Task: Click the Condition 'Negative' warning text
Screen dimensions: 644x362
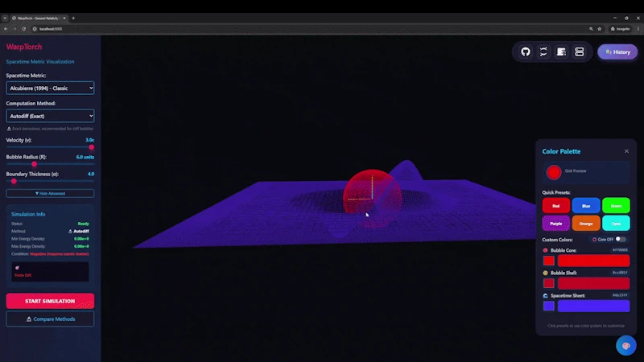Action: (x=59, y=253)
